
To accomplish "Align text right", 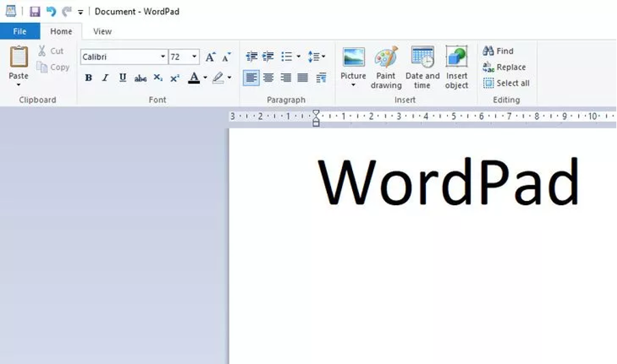I will (286, 78).
